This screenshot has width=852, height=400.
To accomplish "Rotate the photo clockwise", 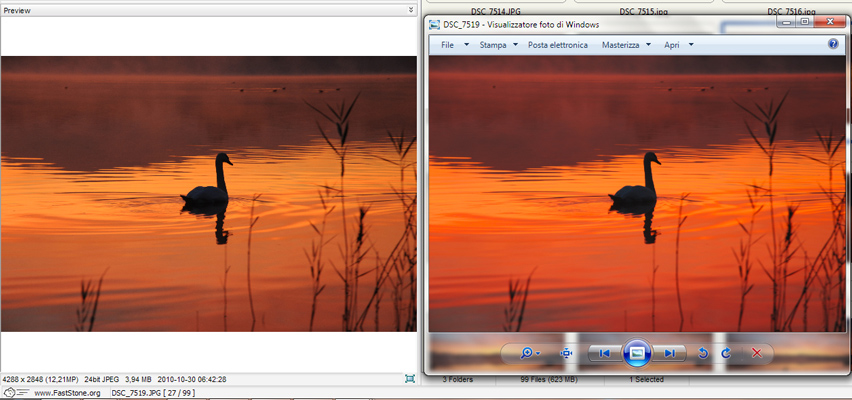I will (x=725, y=353).
